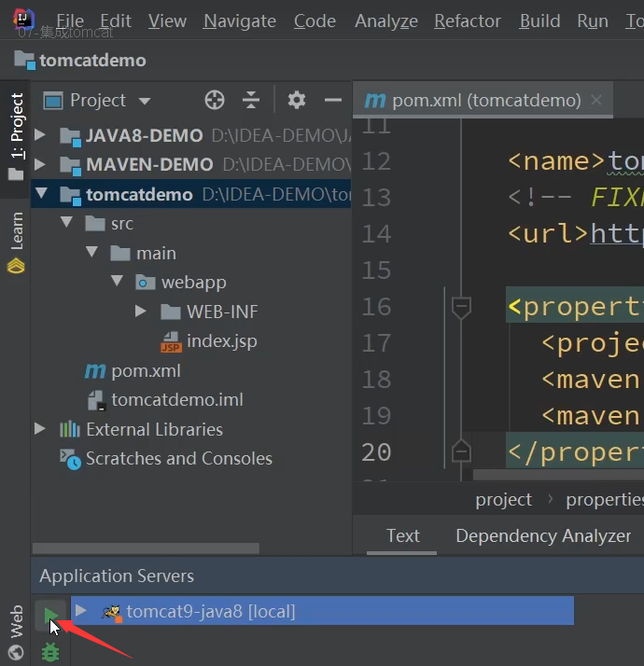Screen dimensions: 644x666
Task: Select pom.xml in the project tree
Action: [x=146, y=371]
